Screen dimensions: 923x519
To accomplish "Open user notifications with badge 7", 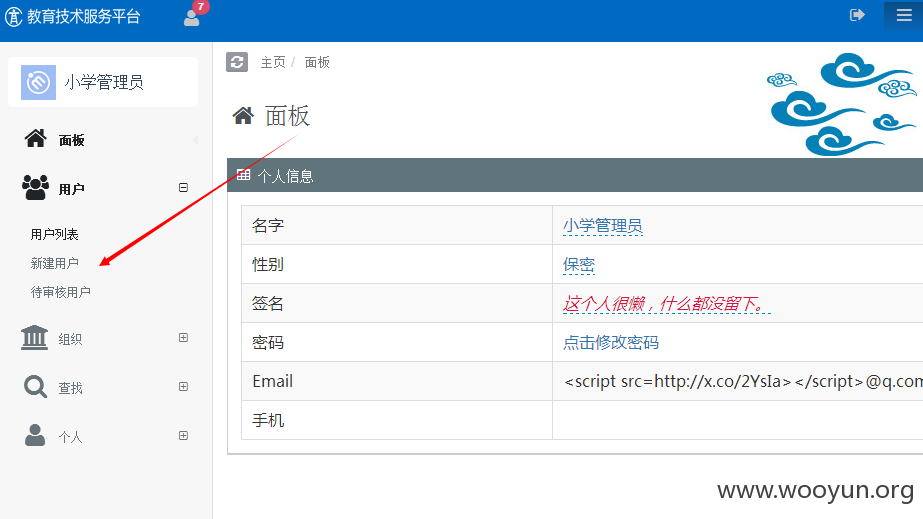I will tap(194, 15).
